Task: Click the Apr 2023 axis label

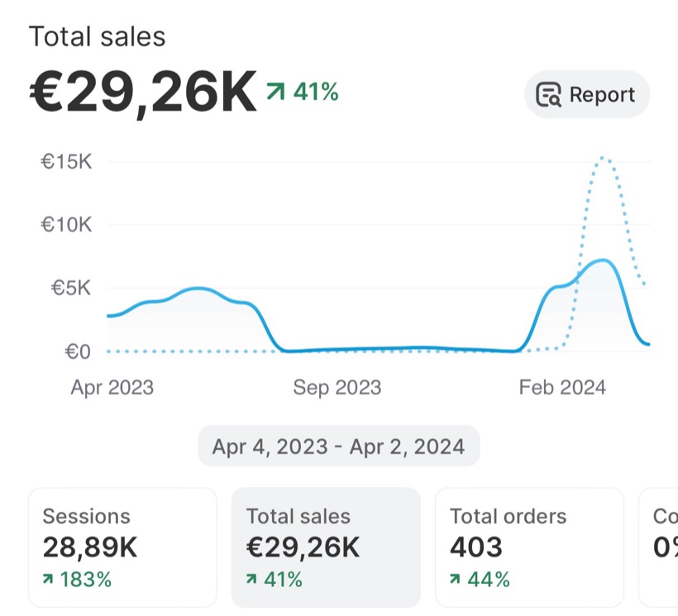Action: point(112,387)
